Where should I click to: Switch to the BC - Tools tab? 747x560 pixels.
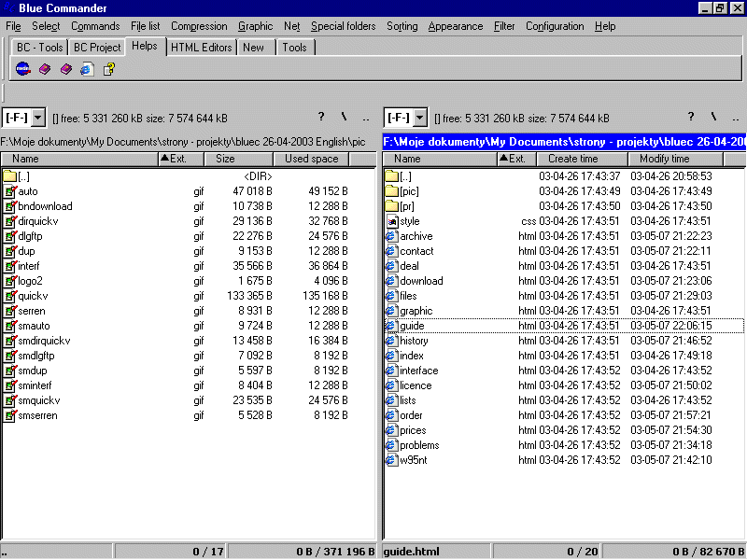click(39, 48)
